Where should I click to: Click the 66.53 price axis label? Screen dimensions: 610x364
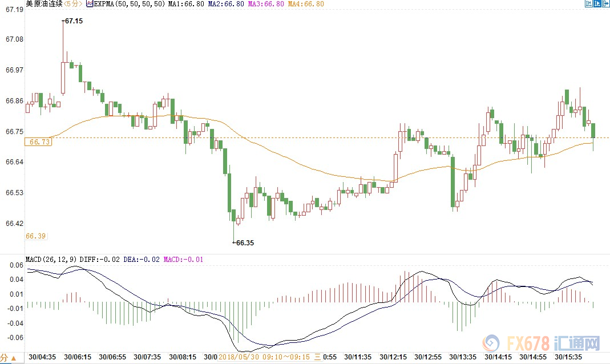[15, 192]
